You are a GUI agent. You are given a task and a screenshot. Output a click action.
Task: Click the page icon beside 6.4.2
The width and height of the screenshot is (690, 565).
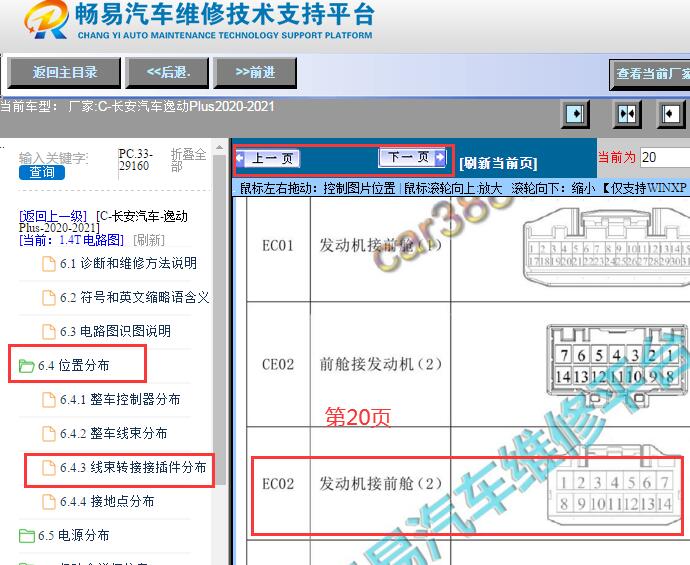[48, 434]
